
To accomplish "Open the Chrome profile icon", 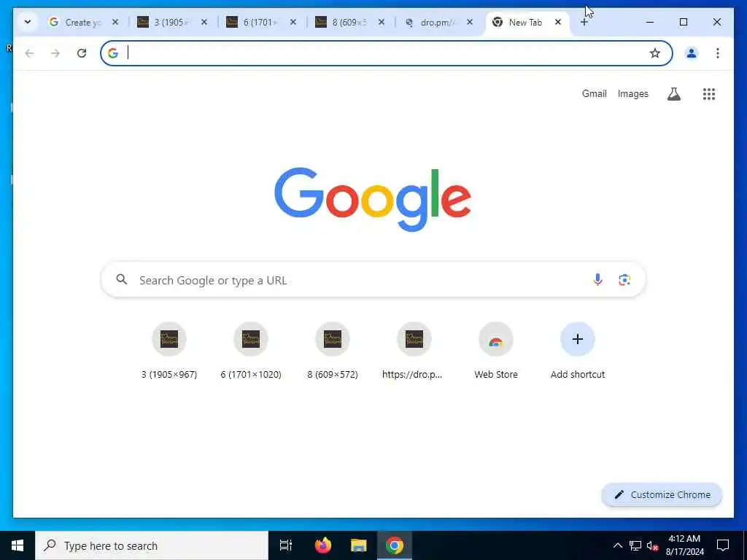I will (x=692, y=52).
